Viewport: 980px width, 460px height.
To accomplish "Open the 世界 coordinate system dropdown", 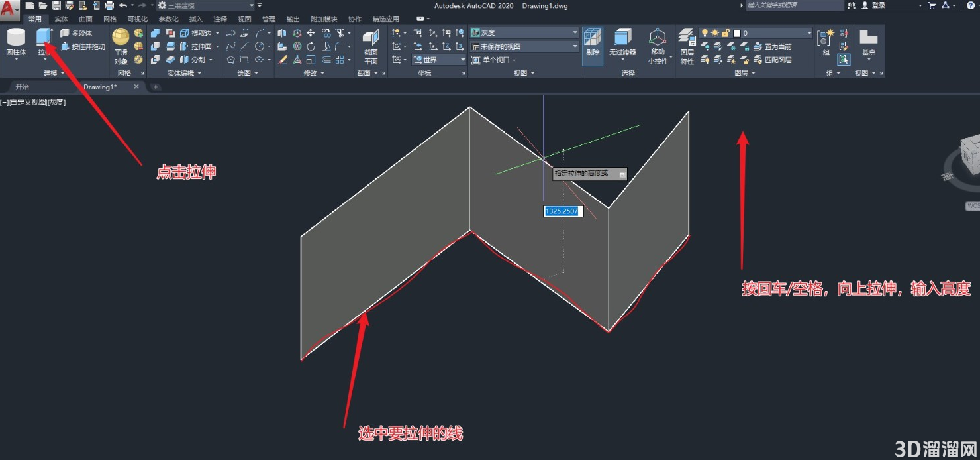I will [x=440, y=60].
